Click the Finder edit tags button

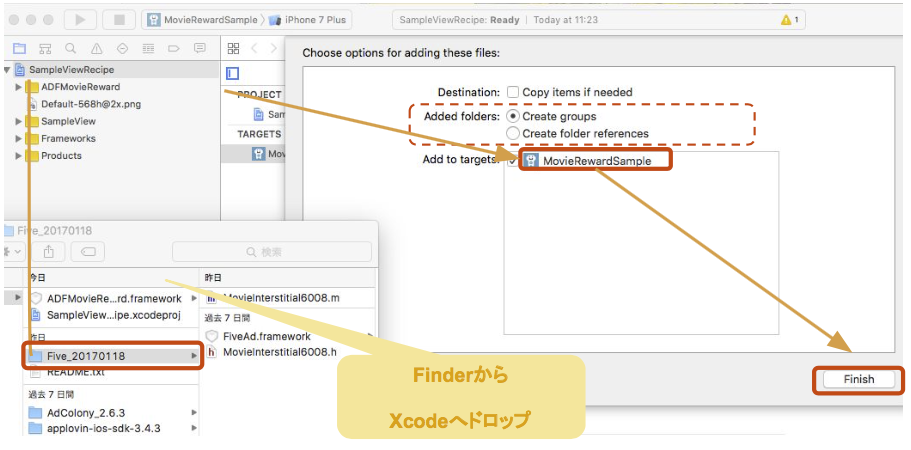click(x=88, y=251)
